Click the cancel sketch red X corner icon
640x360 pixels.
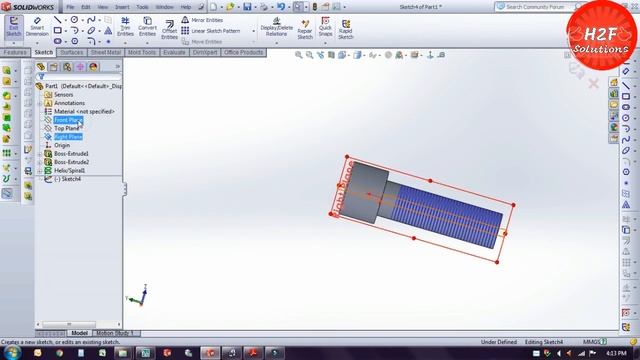tap(593, 84)
